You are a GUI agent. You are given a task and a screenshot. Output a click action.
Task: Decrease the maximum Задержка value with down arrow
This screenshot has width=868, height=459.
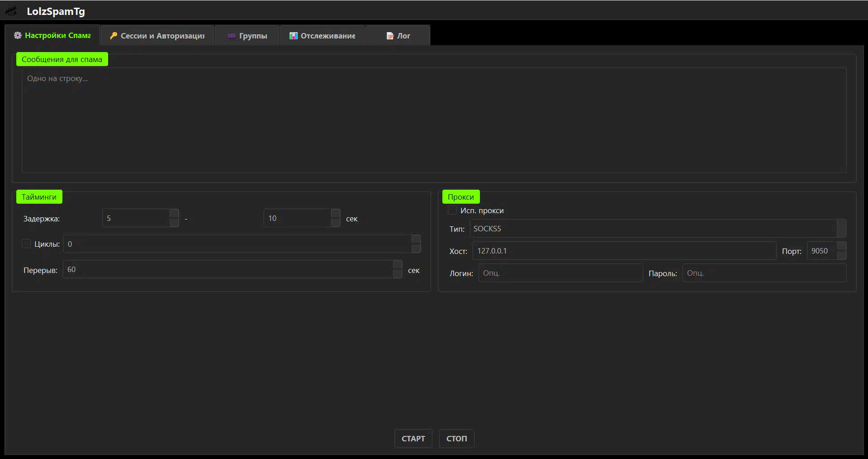point(336,223)
